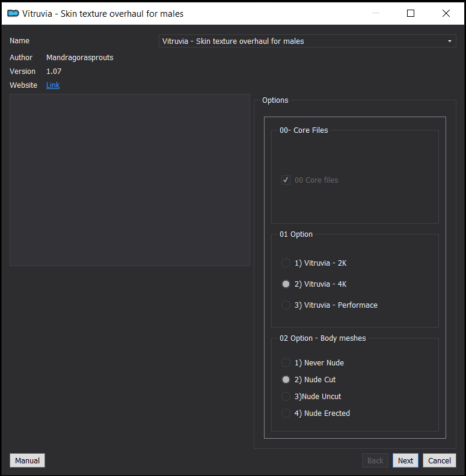
Task: Click the Name field showing Vitruvia title
Action: pyautogui.click(x=307, y=41)
